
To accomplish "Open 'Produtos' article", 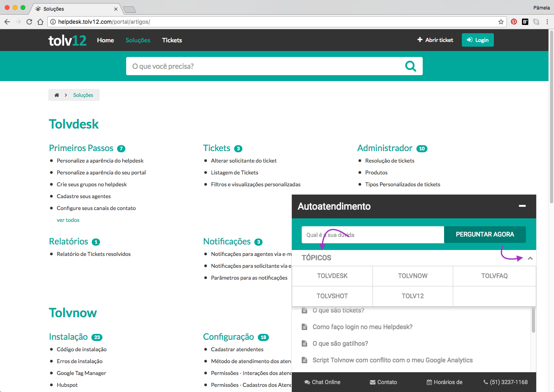I will (x=376, y=172).
